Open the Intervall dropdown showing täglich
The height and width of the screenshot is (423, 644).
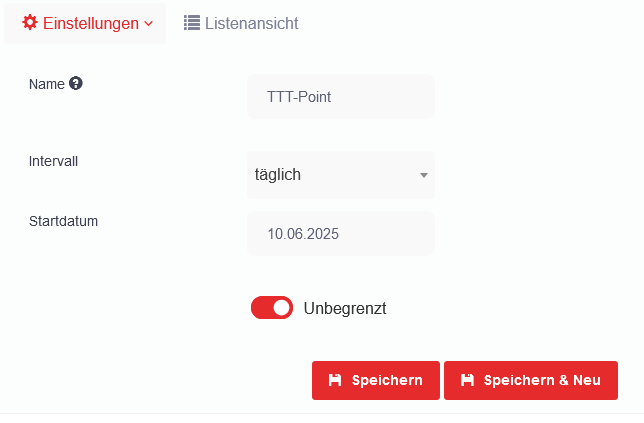click(x=330, y=175)
